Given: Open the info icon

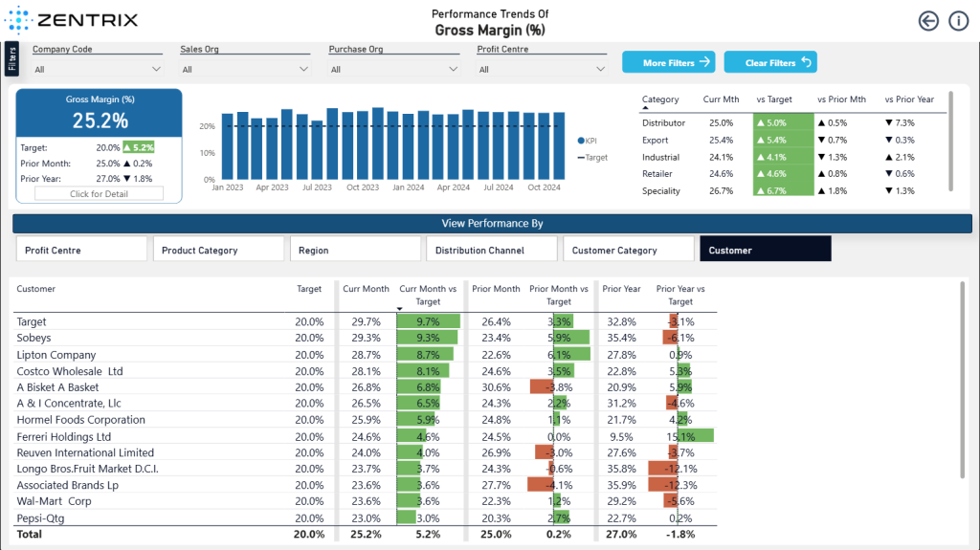Looking at the screenshot, I should 958,21.
